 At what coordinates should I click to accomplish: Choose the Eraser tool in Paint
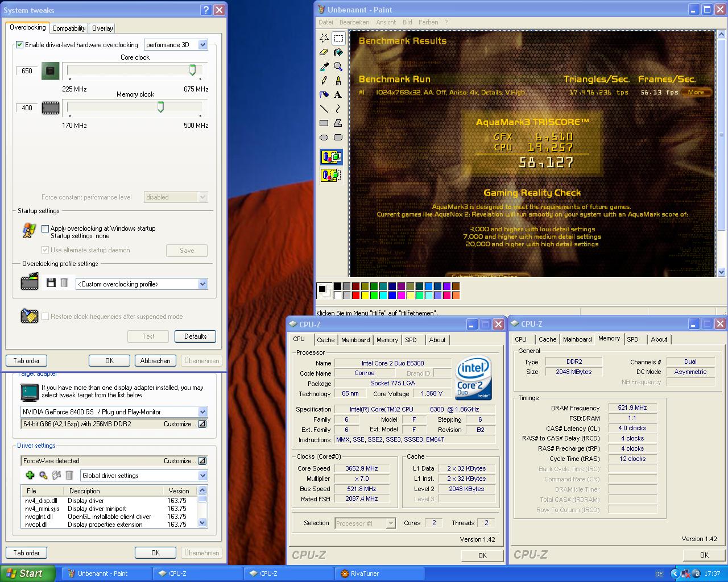[x=324, y=53]
